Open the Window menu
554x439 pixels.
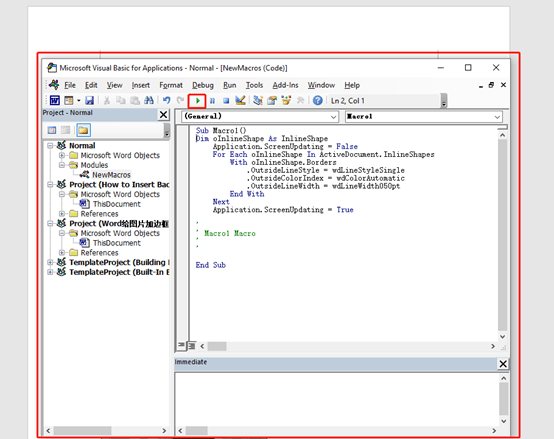click(x=321, y=85)
